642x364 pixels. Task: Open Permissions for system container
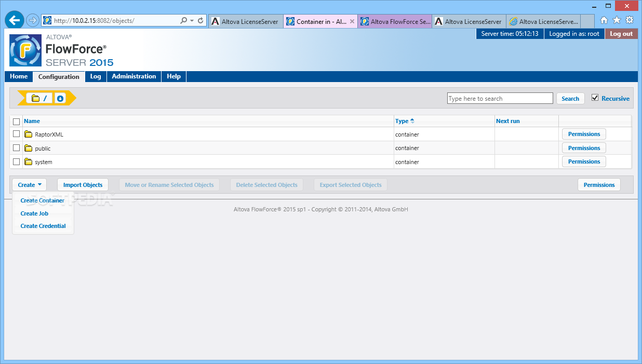tap(584, 161)
